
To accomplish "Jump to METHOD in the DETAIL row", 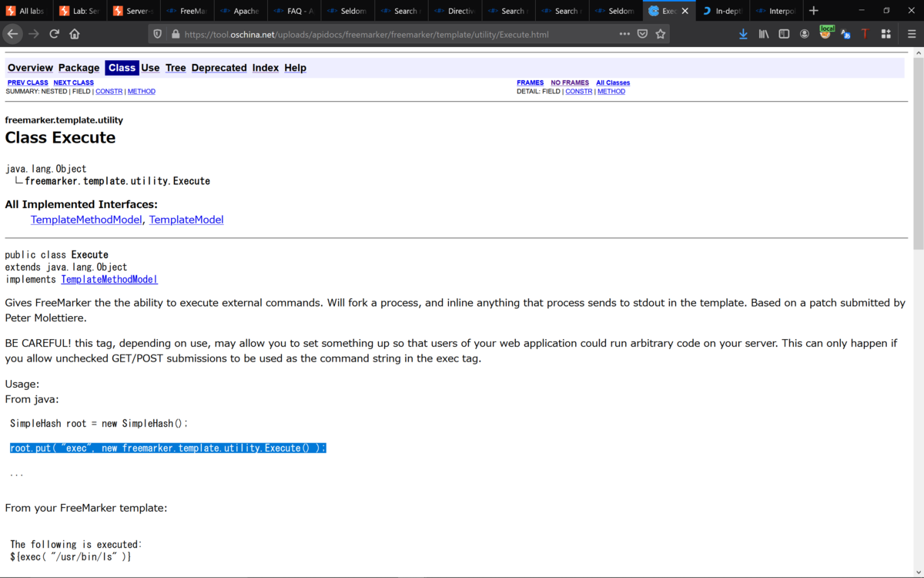I will (611, 91).
